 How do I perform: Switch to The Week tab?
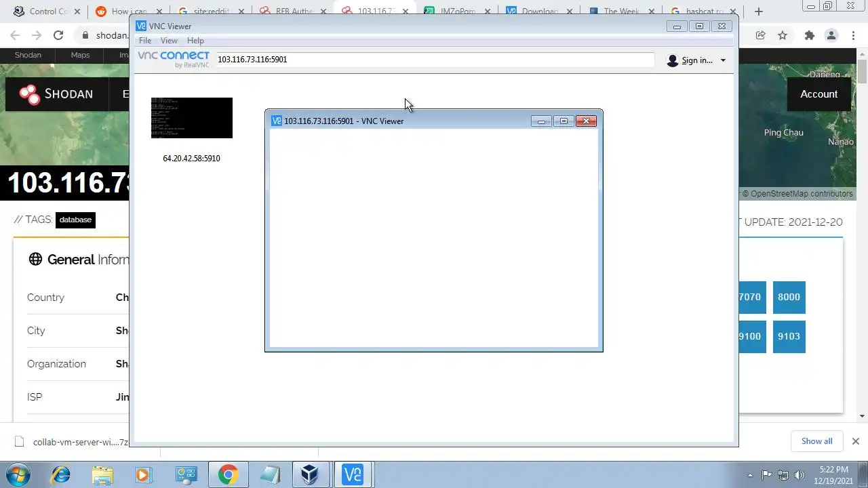pyautogui.click(x=620, y=12)
